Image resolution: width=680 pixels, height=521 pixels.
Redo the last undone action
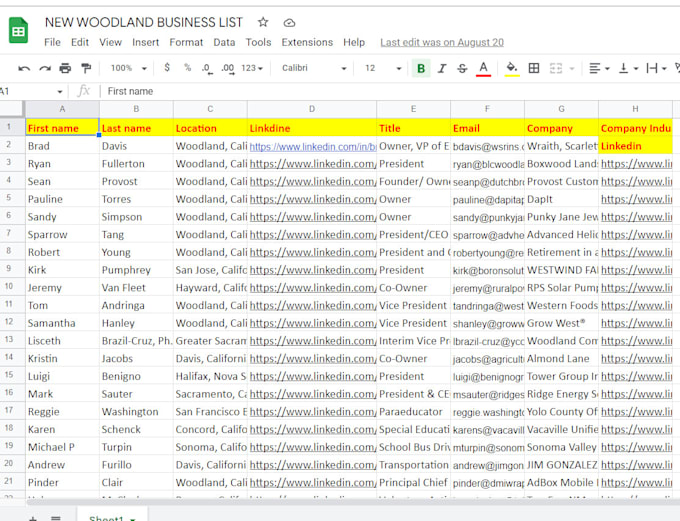coord(45,68)
